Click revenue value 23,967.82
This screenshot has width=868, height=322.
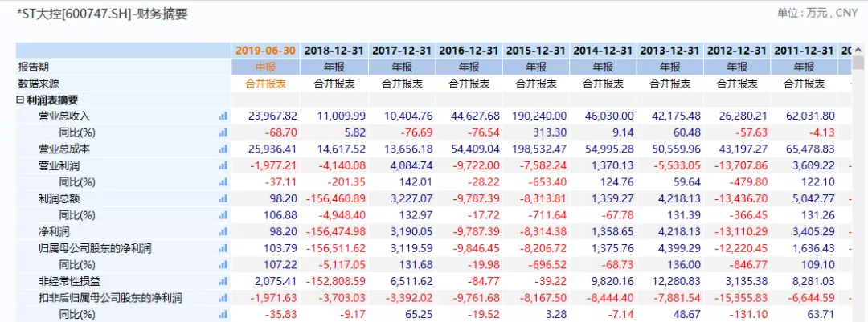tap(274, 116)
